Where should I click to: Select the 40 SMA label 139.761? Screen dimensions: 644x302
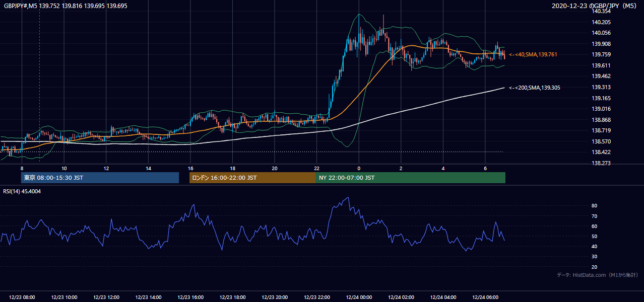pyautogui.click(x=533, y=54)
